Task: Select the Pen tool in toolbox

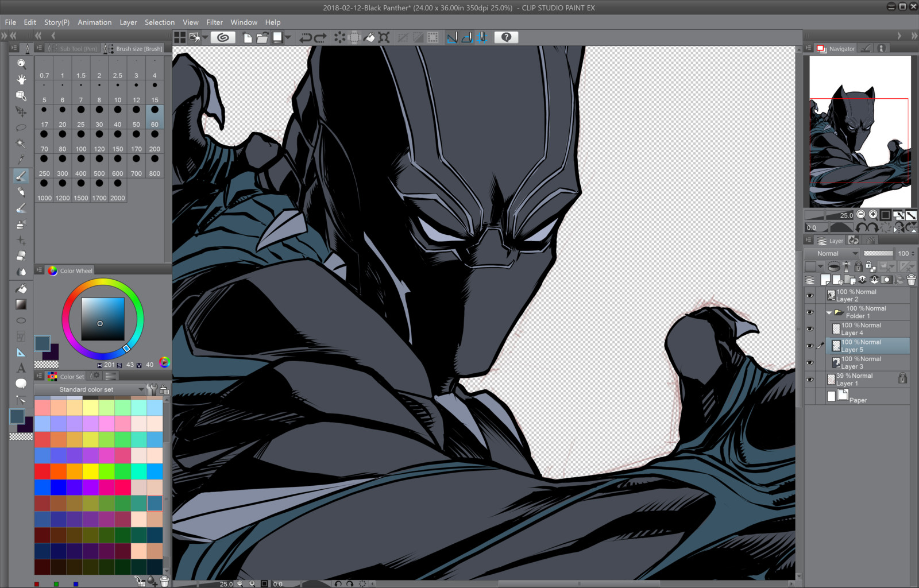Action: pos(21,176)
